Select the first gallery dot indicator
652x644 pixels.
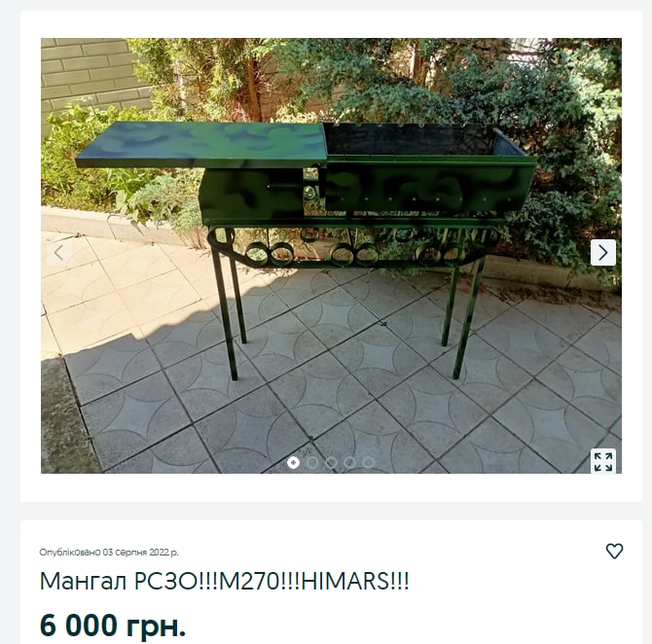[293, 462]
